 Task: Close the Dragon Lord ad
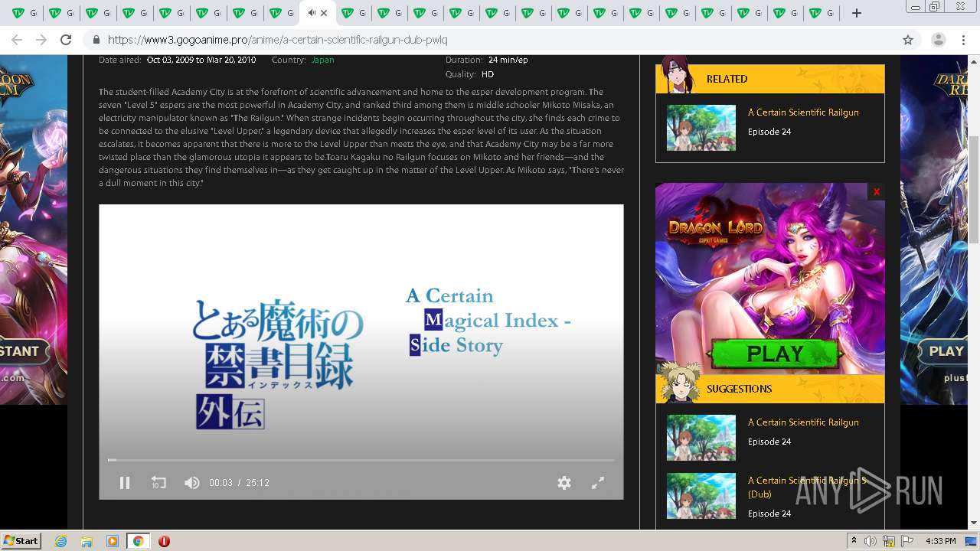[876, 191]
